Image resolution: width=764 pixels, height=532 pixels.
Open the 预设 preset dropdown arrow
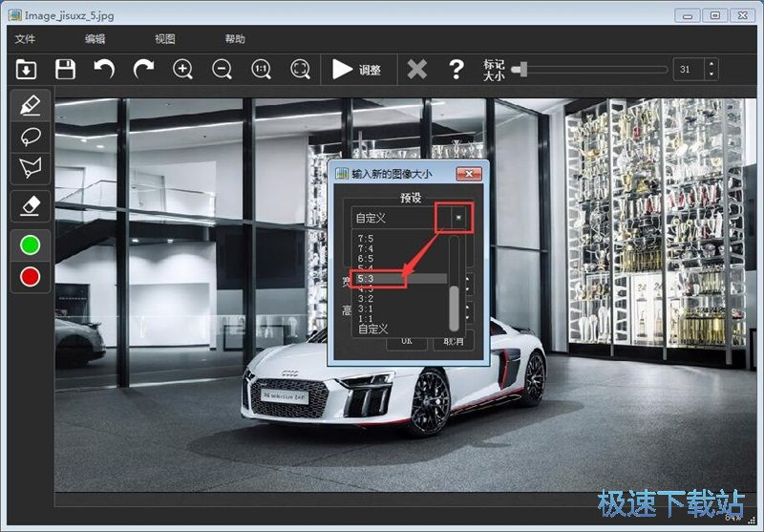pos(458,218)
